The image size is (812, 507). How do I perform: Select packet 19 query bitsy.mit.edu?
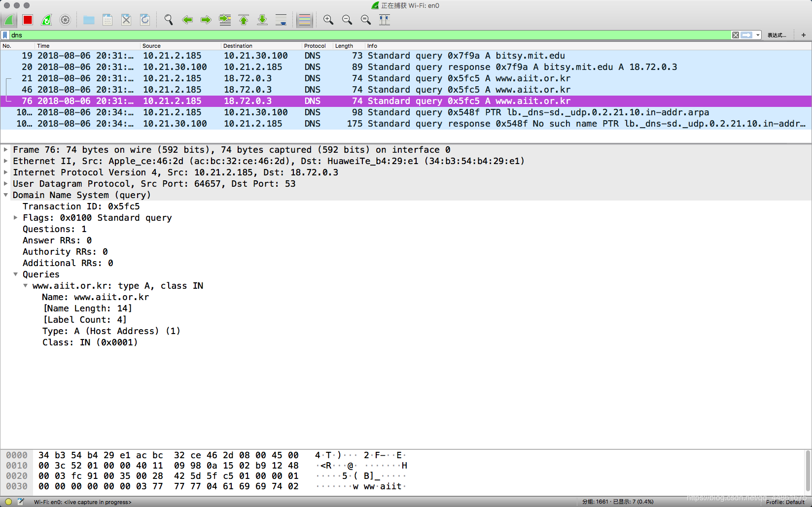406,56
